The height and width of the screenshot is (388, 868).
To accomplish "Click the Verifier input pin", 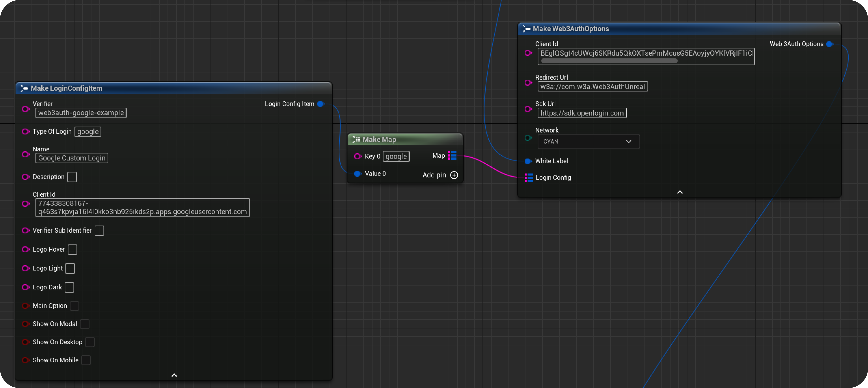I will 25,109.
